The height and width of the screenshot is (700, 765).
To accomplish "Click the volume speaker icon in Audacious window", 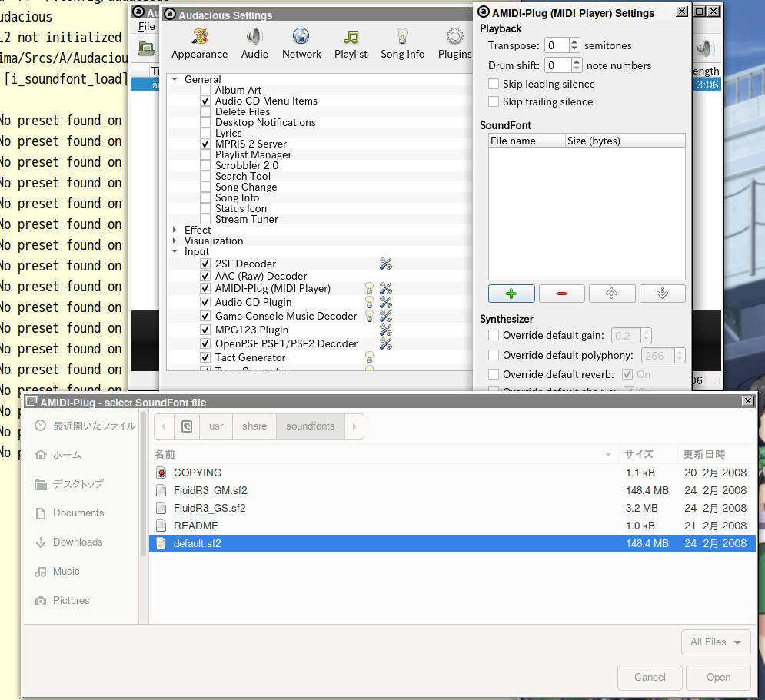I will [x=704, y=48].
